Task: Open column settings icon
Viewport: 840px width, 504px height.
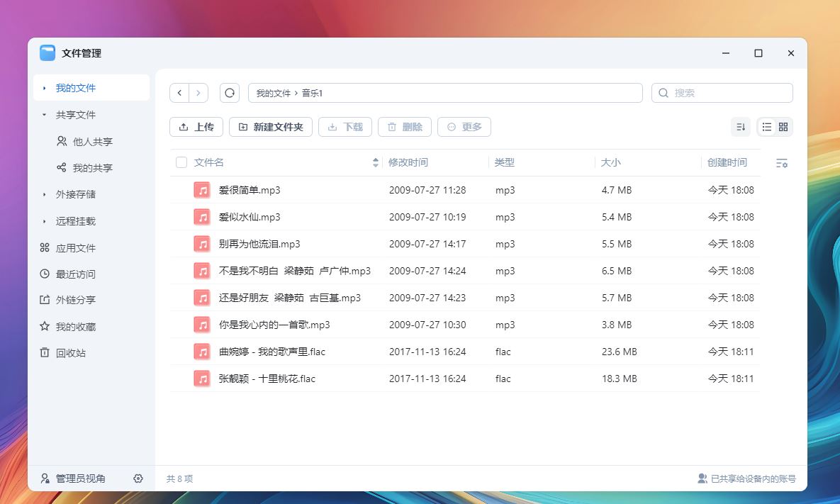Action: coord(782,163)
